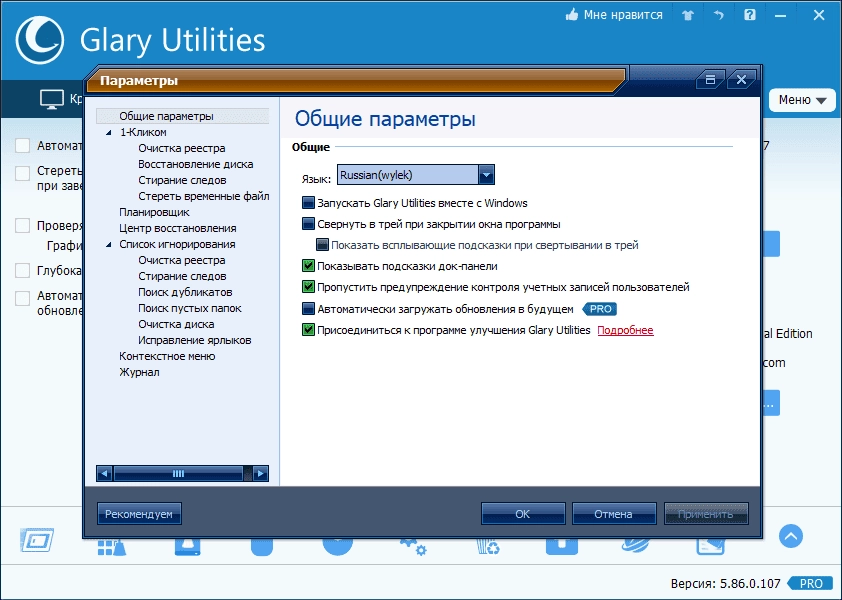Click the thumbs-up like icon
Screen dimensions: 842x600
pos(572,15)
